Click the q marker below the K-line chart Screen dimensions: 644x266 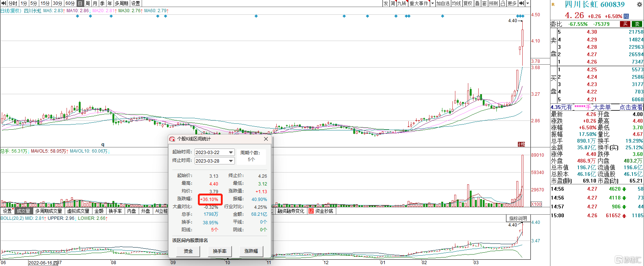[103, 144]
